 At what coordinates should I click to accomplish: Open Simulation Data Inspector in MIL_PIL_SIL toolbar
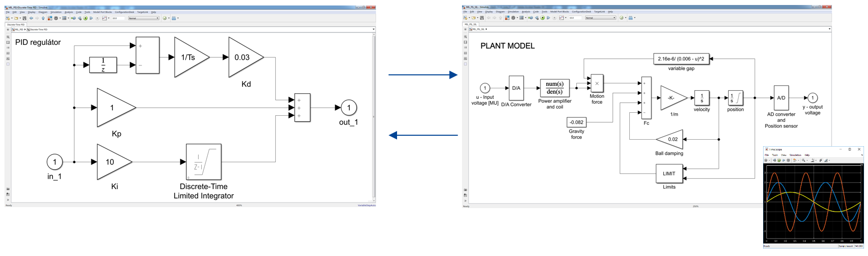pos(561,18)
